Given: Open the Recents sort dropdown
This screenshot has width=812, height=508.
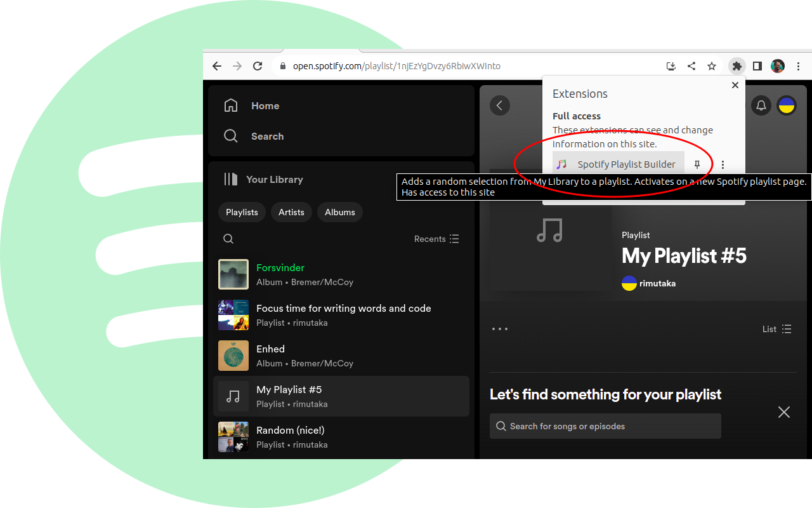Looking at the screenshot, I should [x=436, y=239].
